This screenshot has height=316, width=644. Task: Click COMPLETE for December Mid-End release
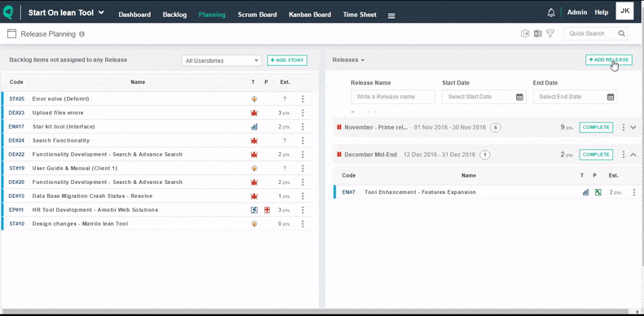(596, 155)
